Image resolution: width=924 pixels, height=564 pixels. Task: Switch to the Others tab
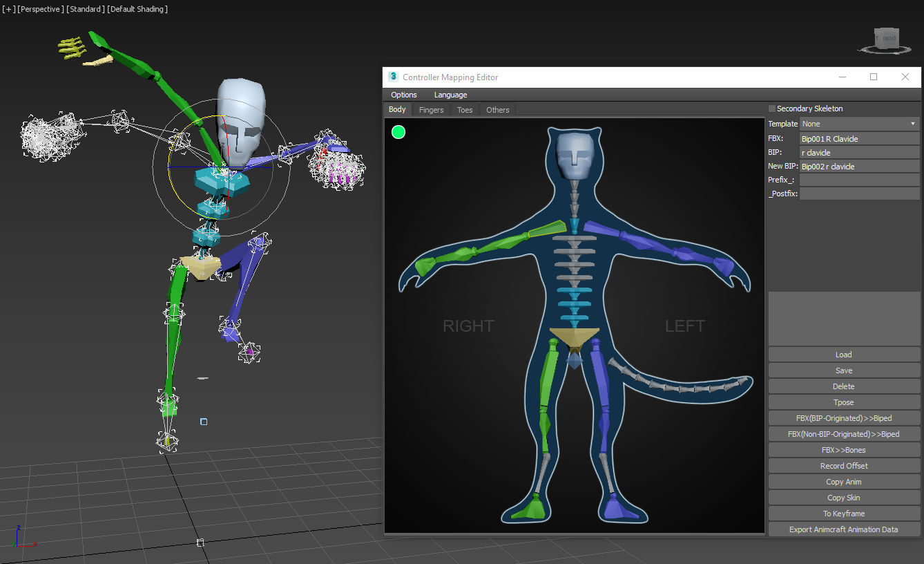[497, 110]
